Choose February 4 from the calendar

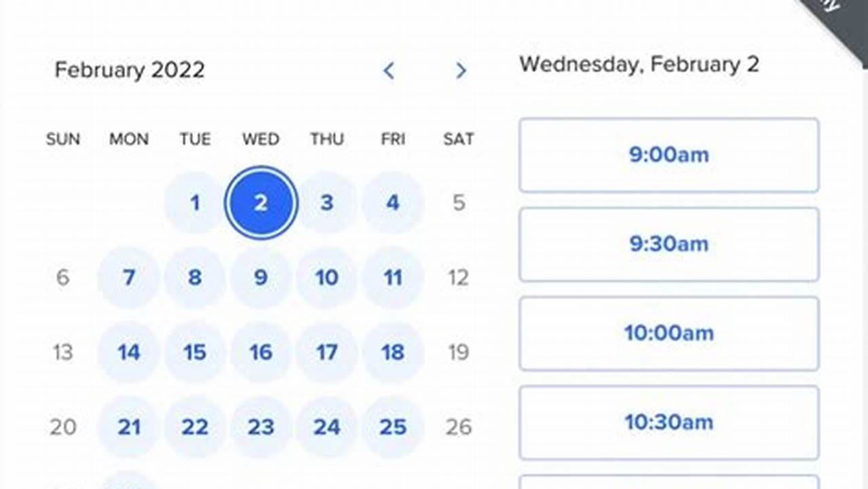[392, 202]
